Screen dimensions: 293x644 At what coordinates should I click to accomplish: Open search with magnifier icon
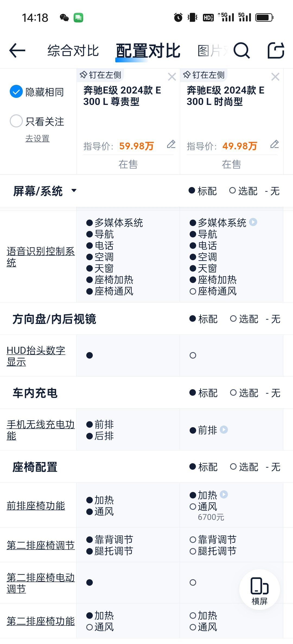(241, 50)
